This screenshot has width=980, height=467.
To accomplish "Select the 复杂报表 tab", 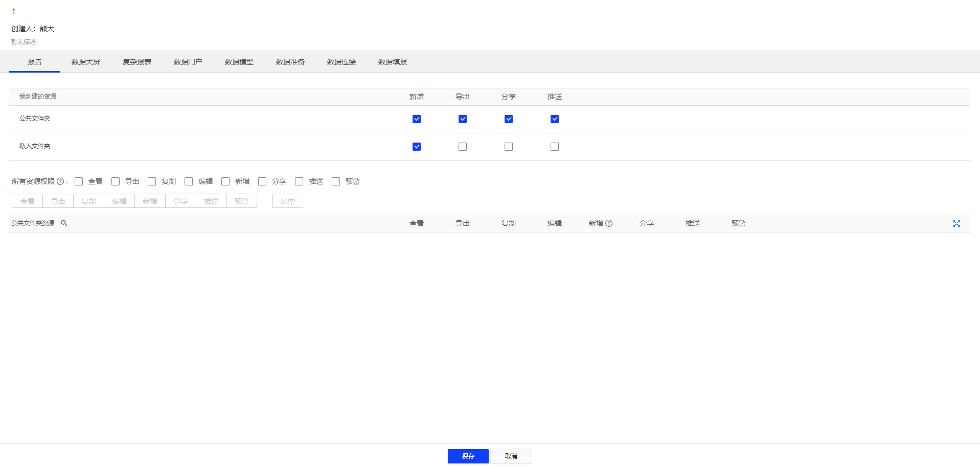I will click(137, 62).
